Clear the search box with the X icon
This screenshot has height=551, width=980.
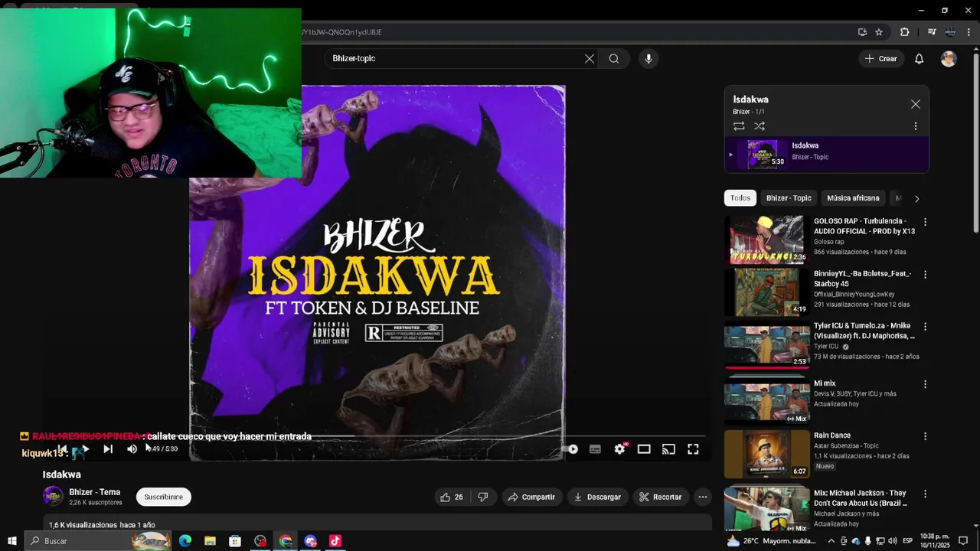(x=590, y=58)
